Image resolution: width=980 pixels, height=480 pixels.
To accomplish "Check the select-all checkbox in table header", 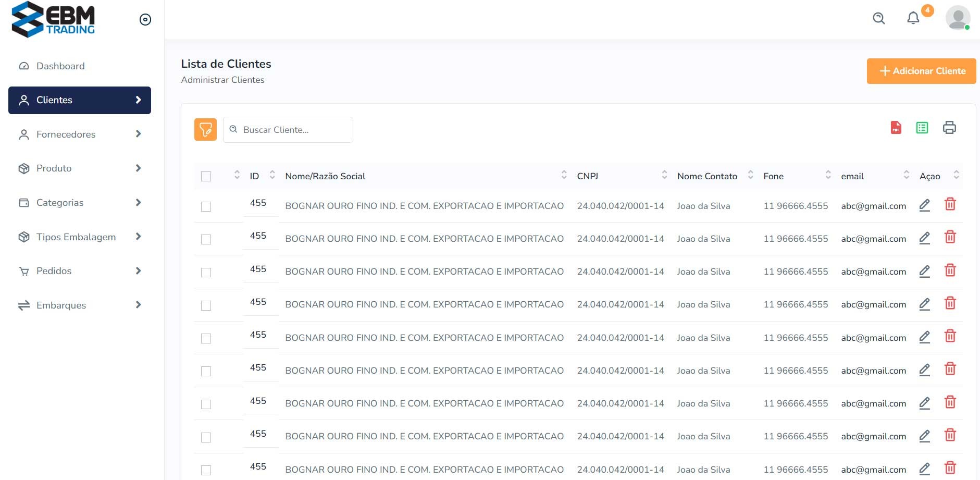I will 206,176.
